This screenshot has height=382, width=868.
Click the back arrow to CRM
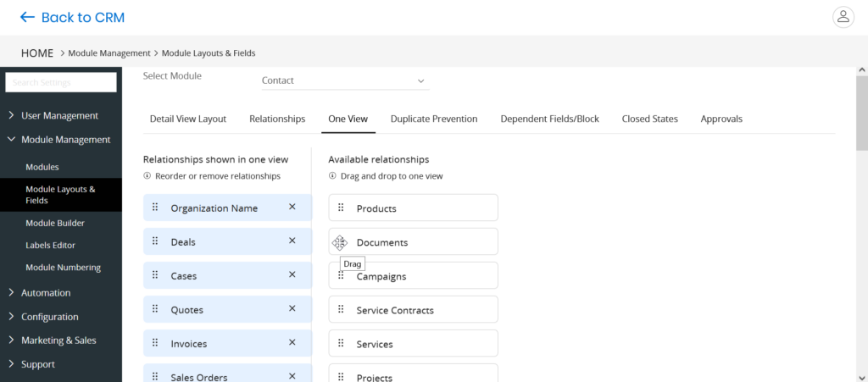point(28,17)
